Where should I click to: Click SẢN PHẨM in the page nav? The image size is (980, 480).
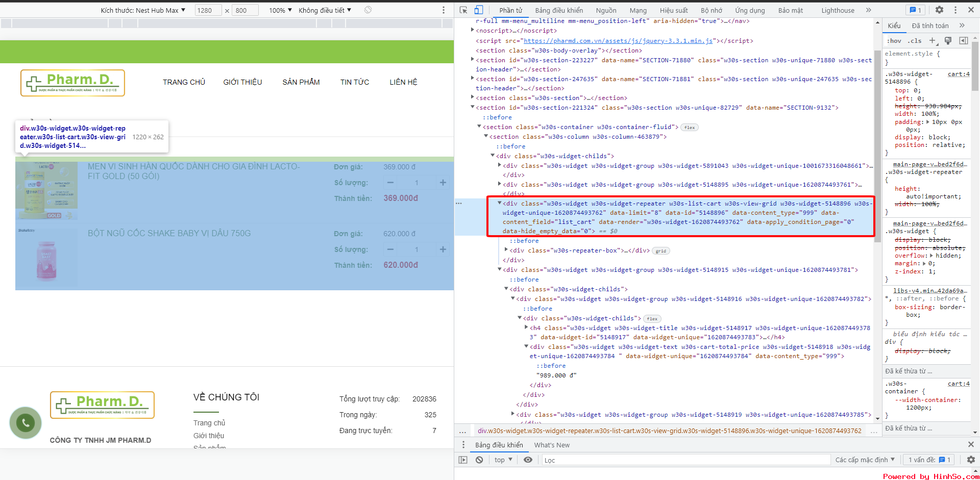coord(301,82)
